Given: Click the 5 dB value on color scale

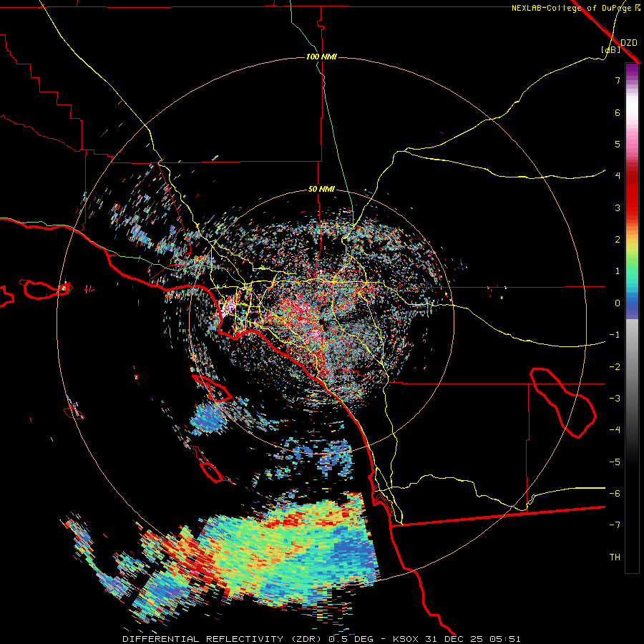Looking at the screenshot, I should click(618, 144).
